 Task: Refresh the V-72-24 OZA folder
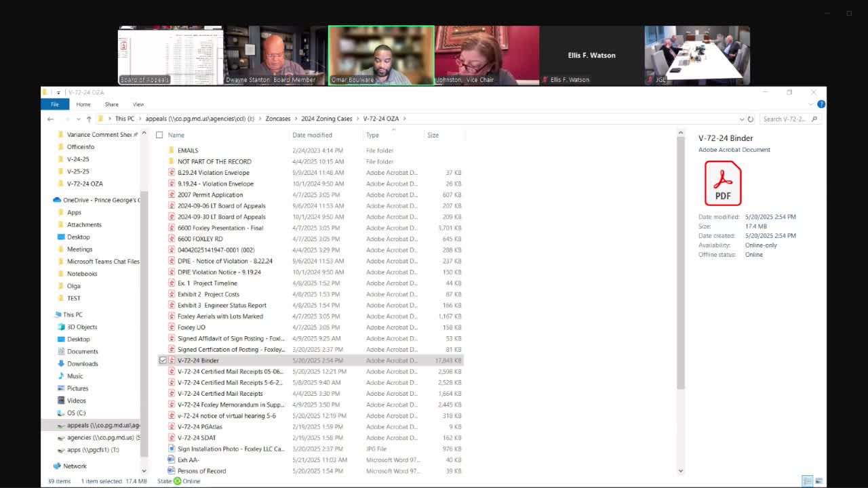pos(750,119)
